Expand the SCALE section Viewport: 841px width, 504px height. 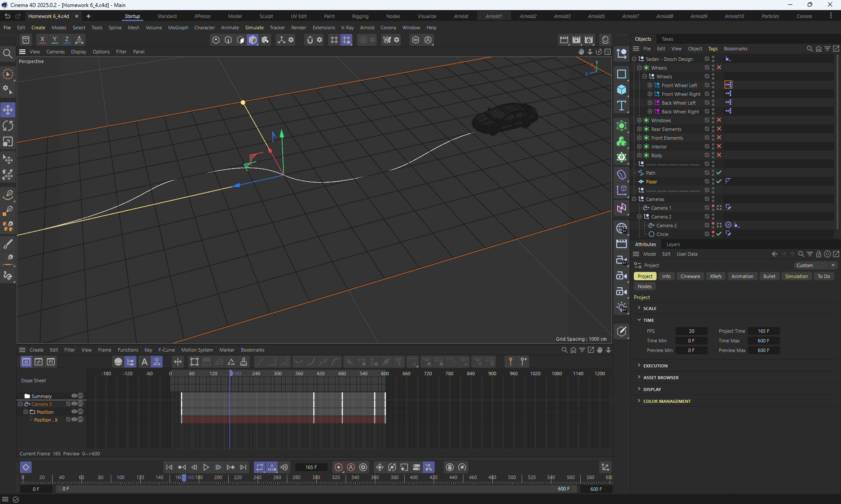(x=650, y=308)
